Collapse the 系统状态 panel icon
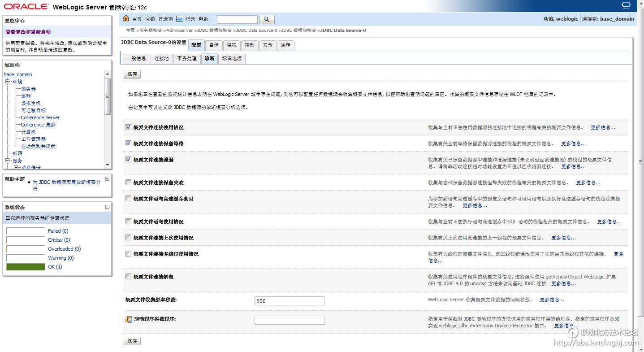The image size is (644, 352). [x=107, y=207]
